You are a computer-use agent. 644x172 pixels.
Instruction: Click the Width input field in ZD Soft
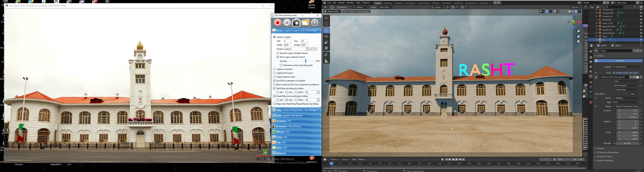(287, 45)
